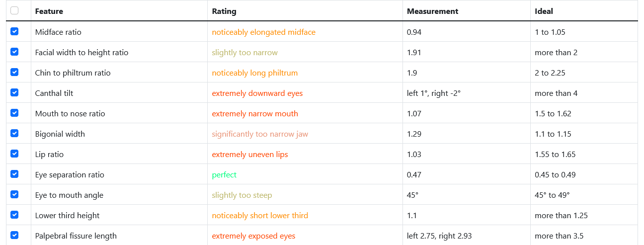Uncheck the Facial width to height ratio checkbox
Viewport: 644px width, 245px height.
coord(14,52)
